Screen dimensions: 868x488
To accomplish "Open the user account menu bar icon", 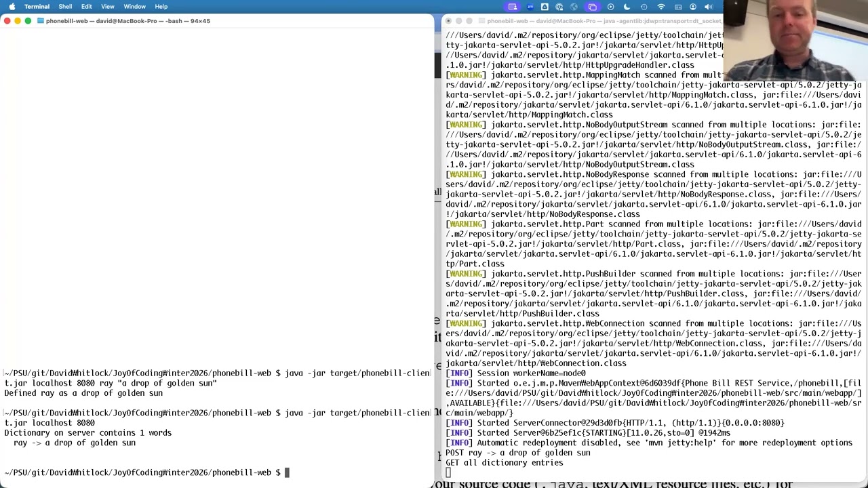I will pos(693,7).
